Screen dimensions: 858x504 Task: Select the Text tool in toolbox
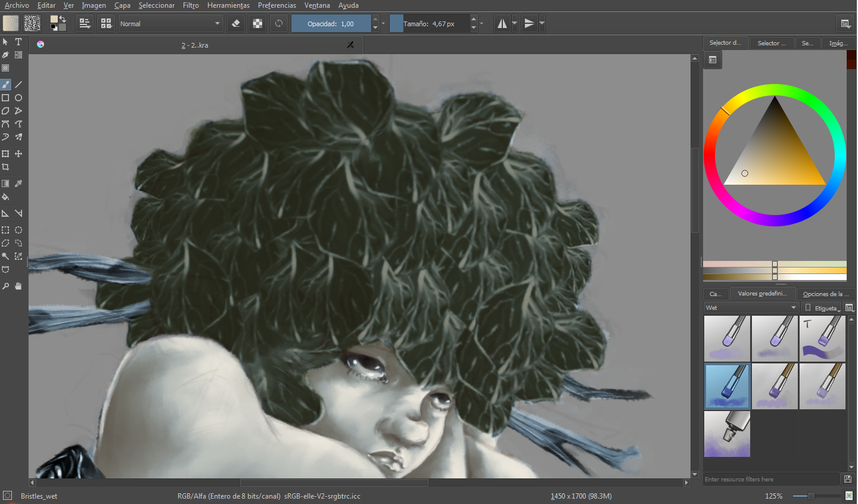[18, 42]
